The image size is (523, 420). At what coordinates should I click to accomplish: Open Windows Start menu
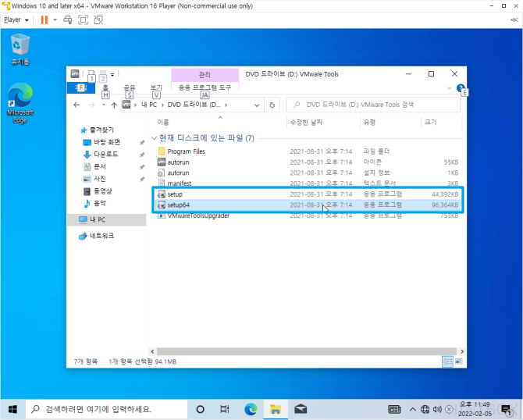click(12, 409)
